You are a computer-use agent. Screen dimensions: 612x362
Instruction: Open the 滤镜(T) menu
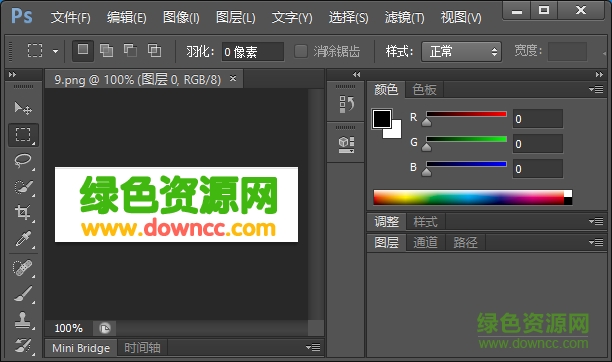[404, 18]
